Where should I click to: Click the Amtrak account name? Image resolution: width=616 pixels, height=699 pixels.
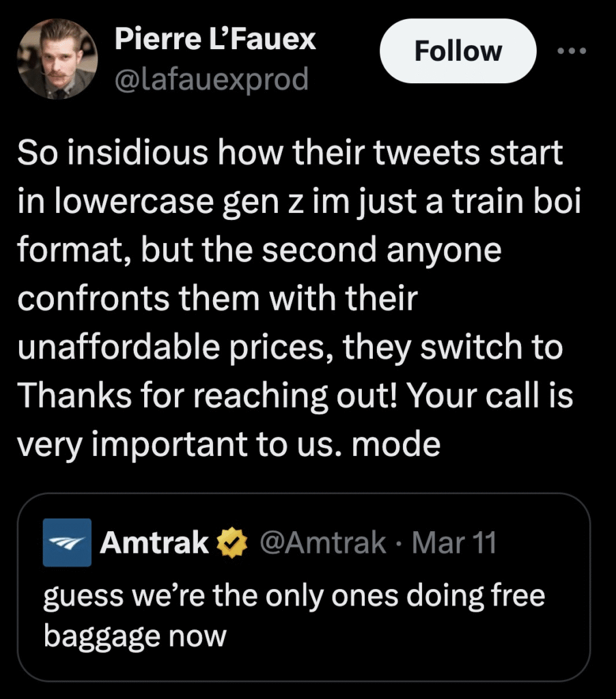pos(154,543)
